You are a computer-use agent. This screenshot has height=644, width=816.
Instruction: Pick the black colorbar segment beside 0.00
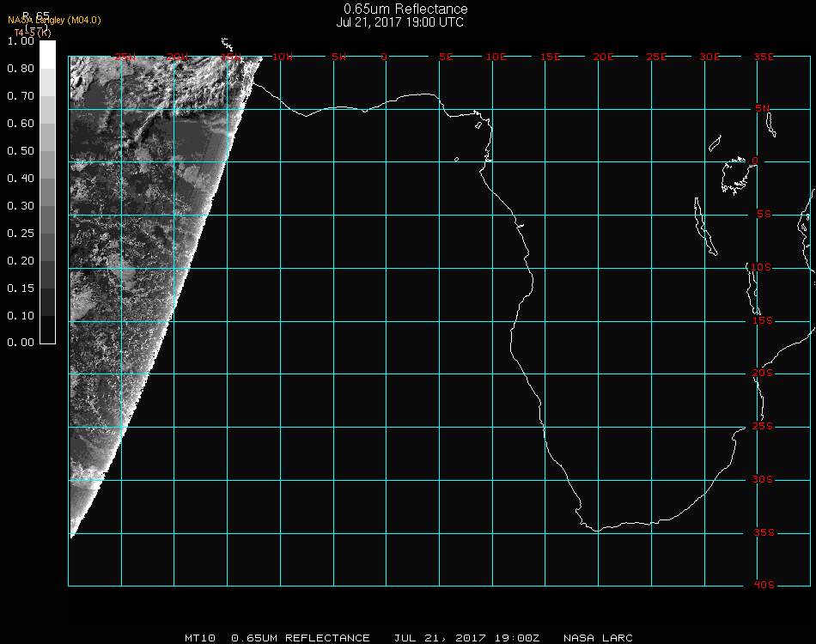47,330
